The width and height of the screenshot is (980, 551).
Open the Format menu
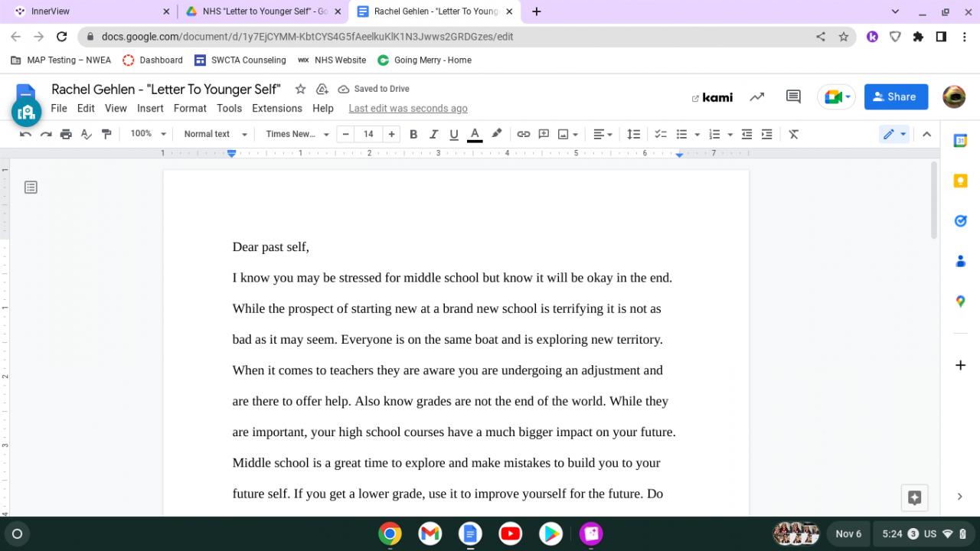tap(190, 109)
